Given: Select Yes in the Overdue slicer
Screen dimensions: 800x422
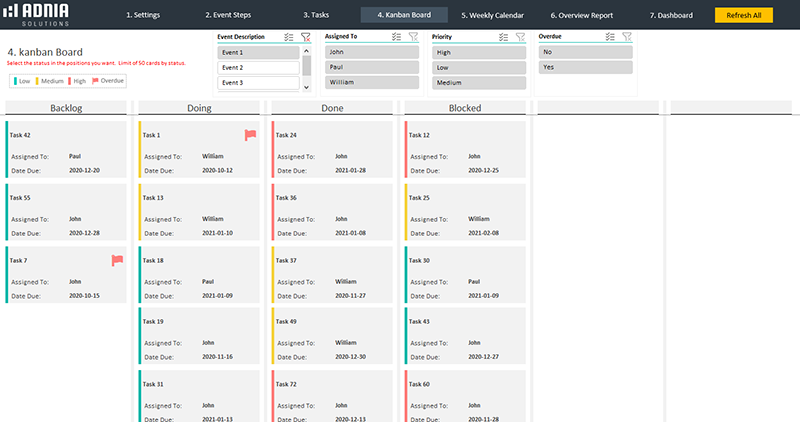Looking at the screenshot, I should coord(585,67).
